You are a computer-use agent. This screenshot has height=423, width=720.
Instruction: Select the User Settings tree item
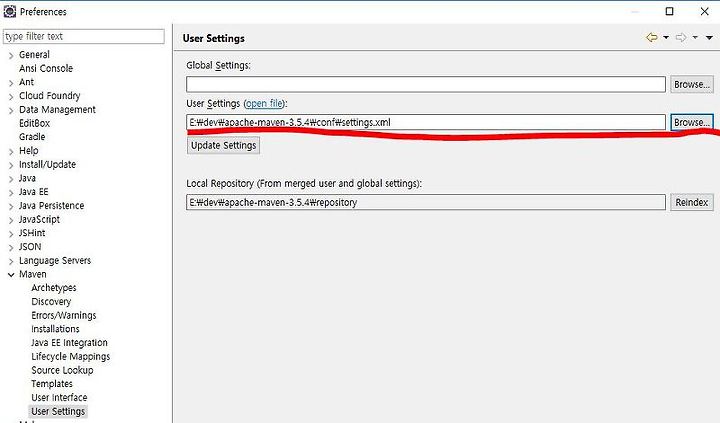tap(58, 412)
